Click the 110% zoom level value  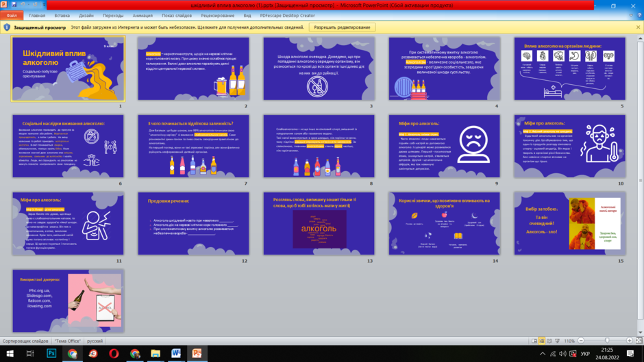coord(569,341)
